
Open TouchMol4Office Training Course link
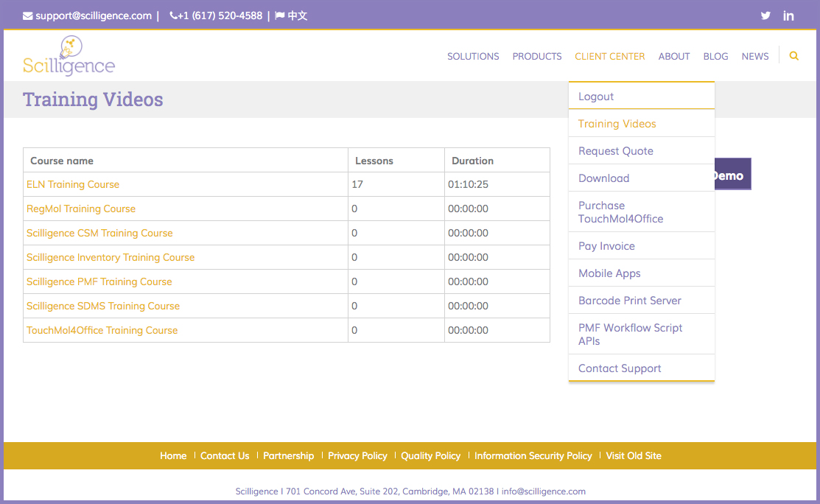(x=102, y=330)
